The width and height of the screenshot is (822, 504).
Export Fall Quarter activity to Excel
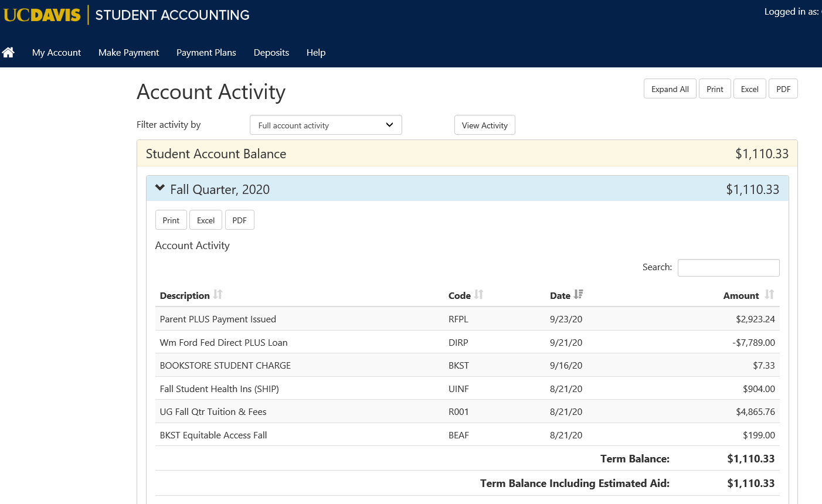pyautogui.click(x=205, y=220)
